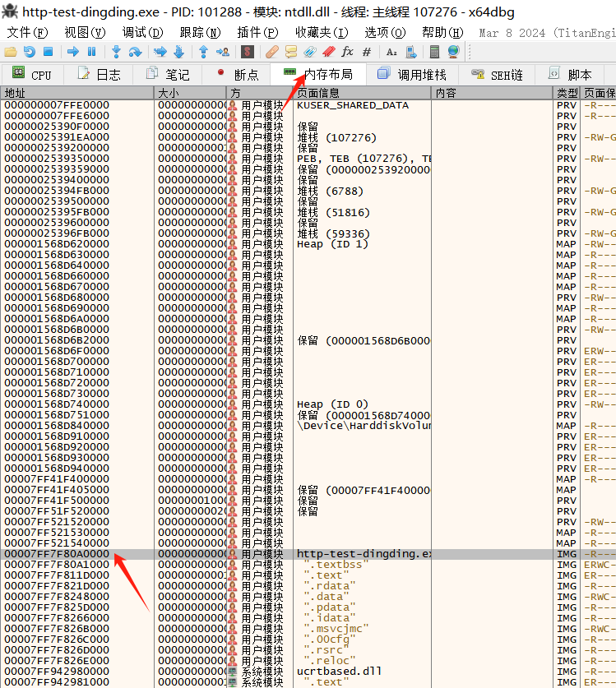Select the Heap (ID 0) row
Viewport: 616px width, 688px height.
click(308, 404)
